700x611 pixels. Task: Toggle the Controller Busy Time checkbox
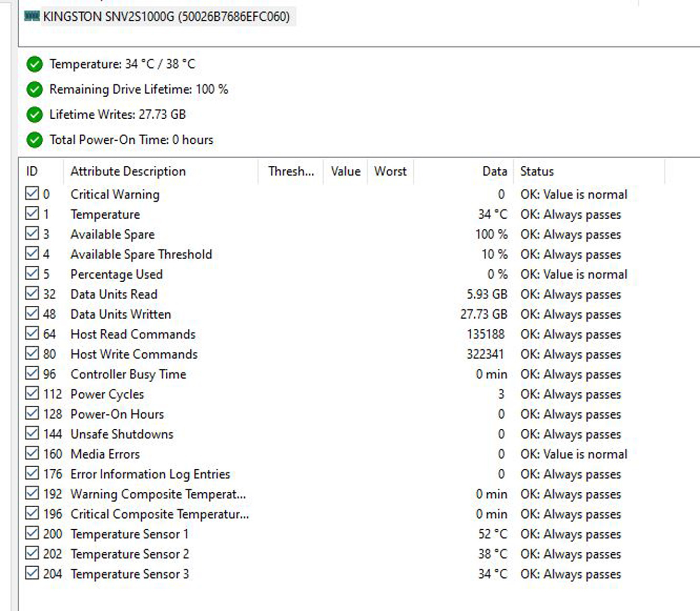point(32,373)
